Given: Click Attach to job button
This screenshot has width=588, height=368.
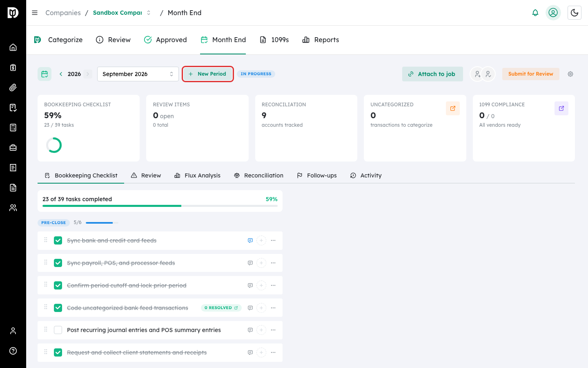Looking at the screenshot, I should click(432, 74).
